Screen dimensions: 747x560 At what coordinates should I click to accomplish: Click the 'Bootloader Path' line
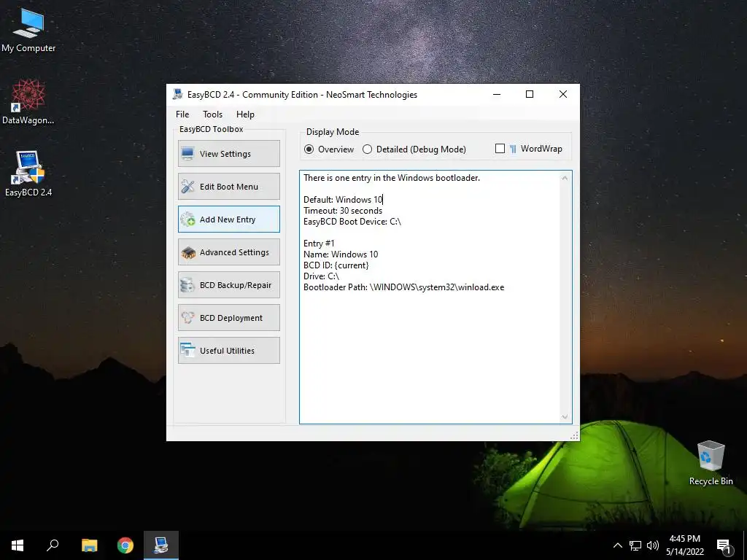pos(403,287)
